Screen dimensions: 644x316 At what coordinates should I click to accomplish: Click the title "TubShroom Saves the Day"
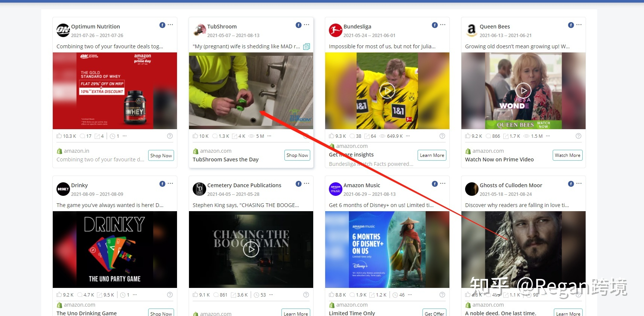[x=226, y=159]
